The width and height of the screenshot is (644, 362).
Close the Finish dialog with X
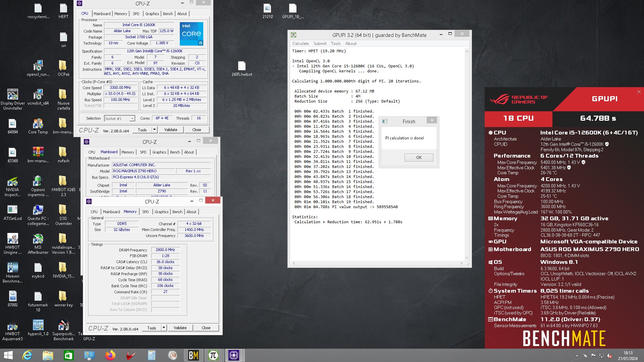[432, 120]
